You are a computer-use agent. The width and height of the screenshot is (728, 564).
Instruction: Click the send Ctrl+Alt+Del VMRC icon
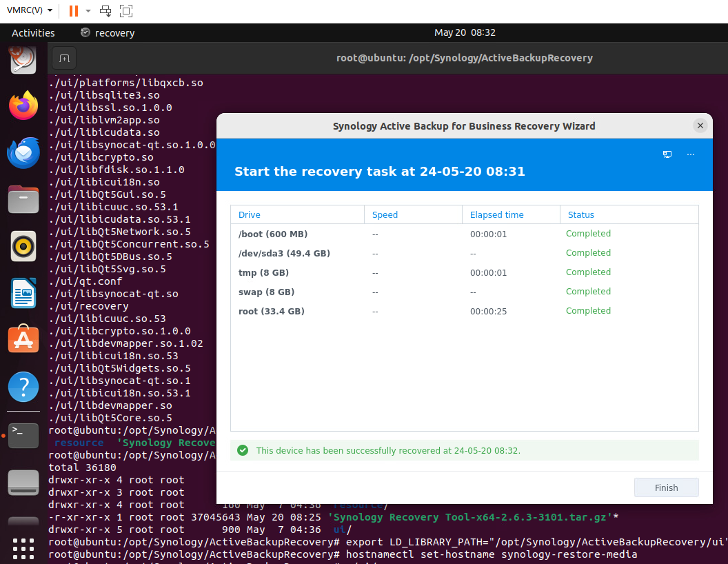105,10
